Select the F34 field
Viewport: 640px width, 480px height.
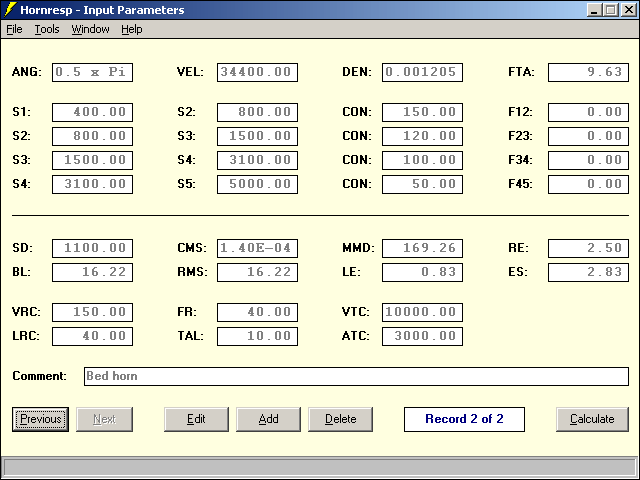tap(588, 160)
